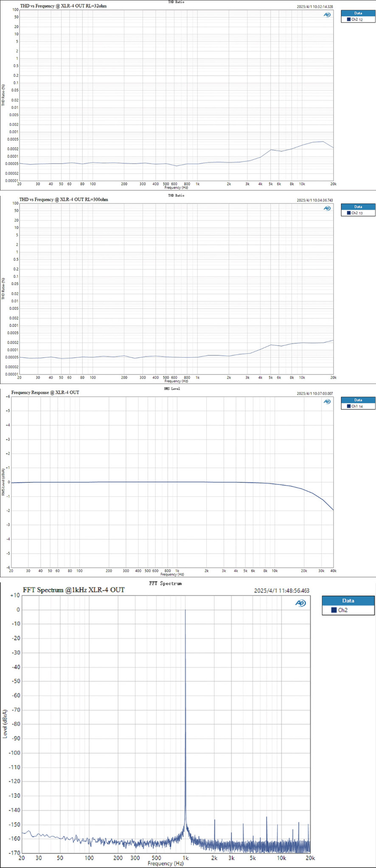Click the Data header of the Frequency Response legend
The width and height of the screenshot is (376, 868).
tap(358, 400)
